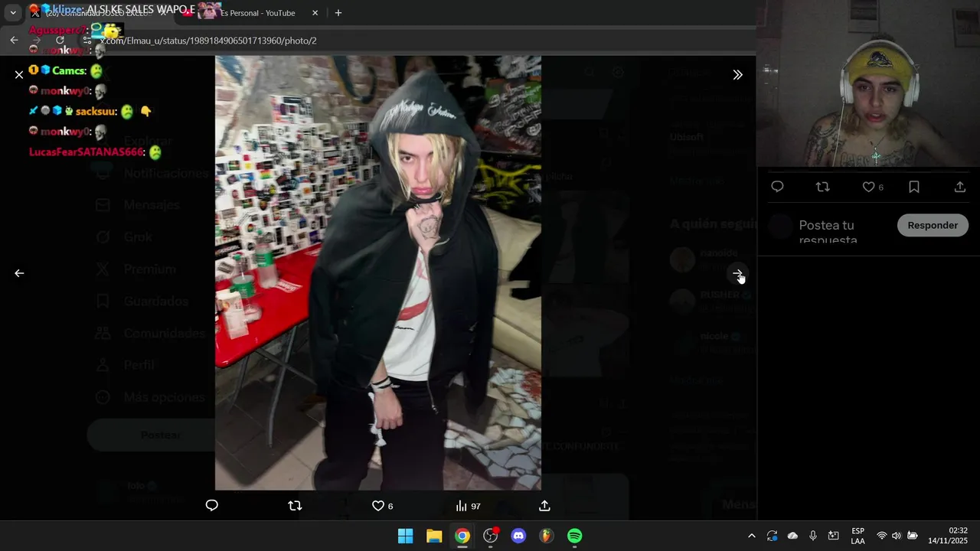Screen dimensions: 980x551
Task: Reload the current page
Action: tap(60, 40)
